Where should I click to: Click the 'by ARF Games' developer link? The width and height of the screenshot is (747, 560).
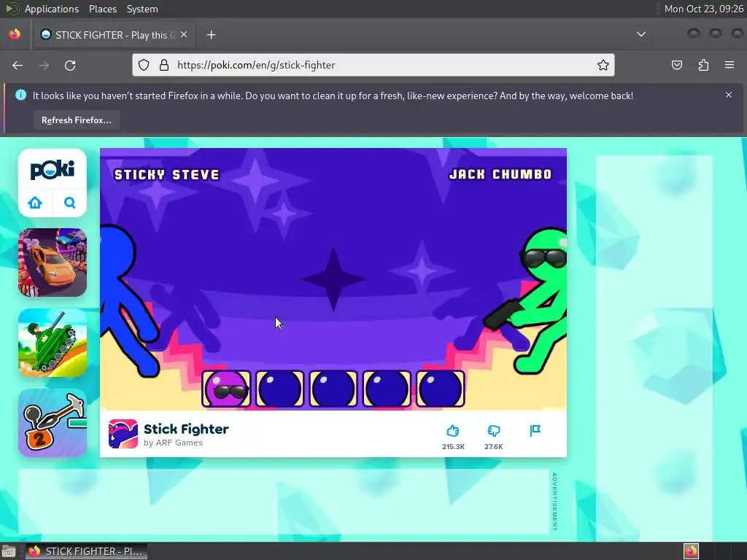[173, 443]
